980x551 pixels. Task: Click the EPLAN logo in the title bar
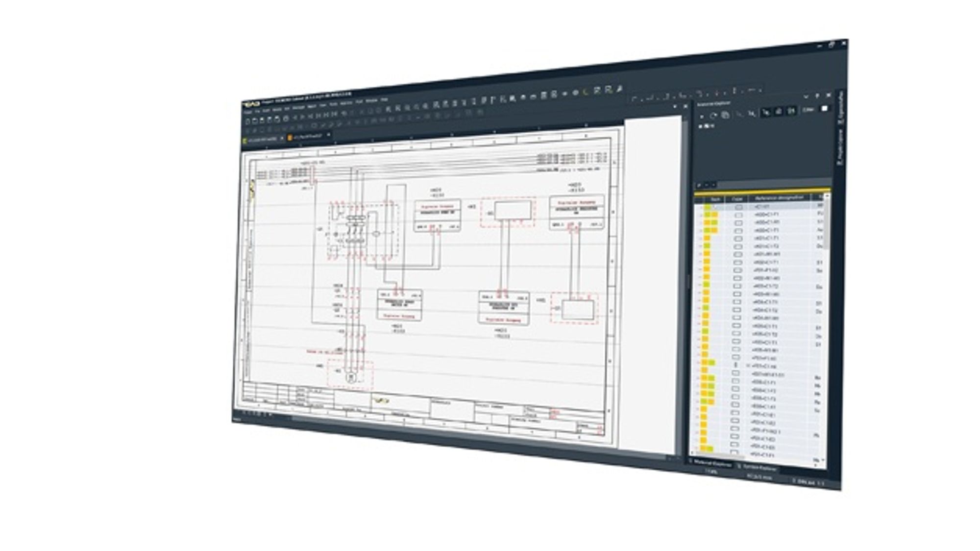[x=251, y=104]
